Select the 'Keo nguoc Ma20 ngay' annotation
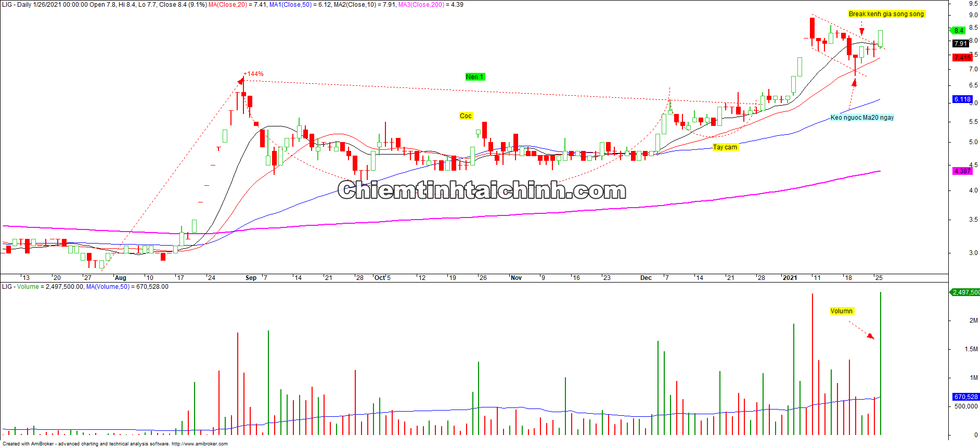The height and width of the screenshot is (447, 980). tap(862, 118)
